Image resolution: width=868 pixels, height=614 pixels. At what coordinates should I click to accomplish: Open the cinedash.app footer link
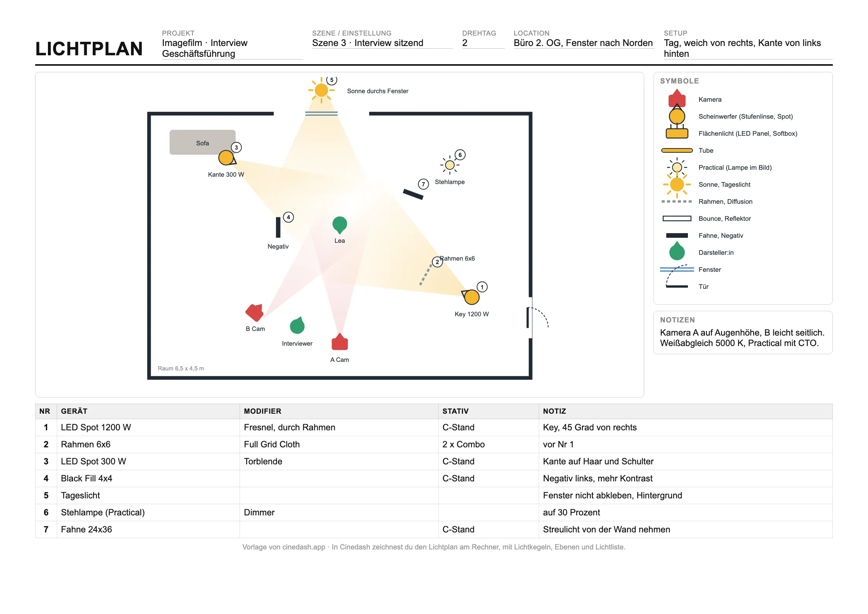pyautogui.click(x=304, y=547)
